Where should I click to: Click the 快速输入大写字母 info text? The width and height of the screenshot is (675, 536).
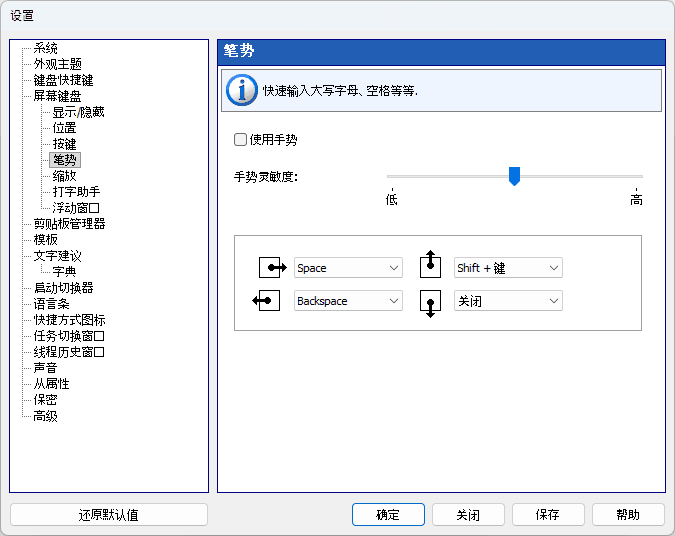pos(340,91)
